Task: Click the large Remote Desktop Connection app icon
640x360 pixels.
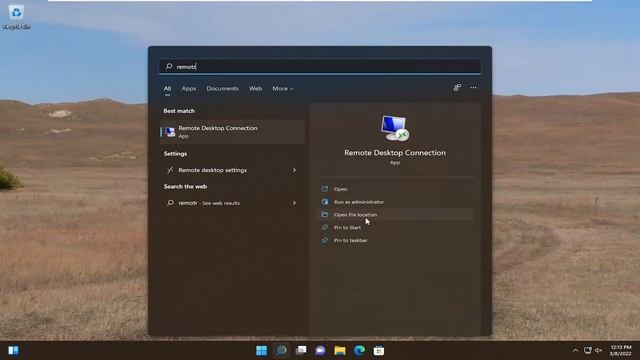Action: tap(395, 128)
